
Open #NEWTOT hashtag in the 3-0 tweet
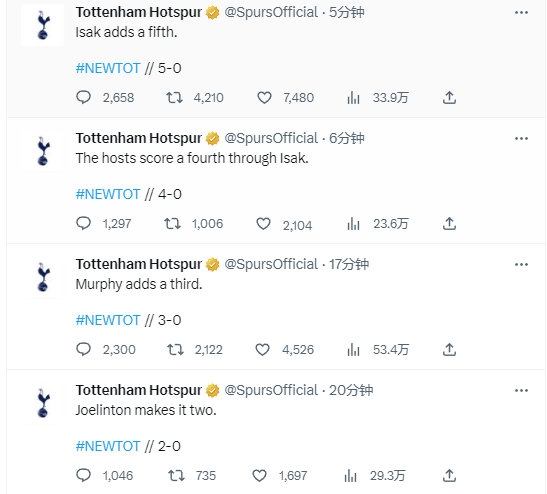click(108, 320)
